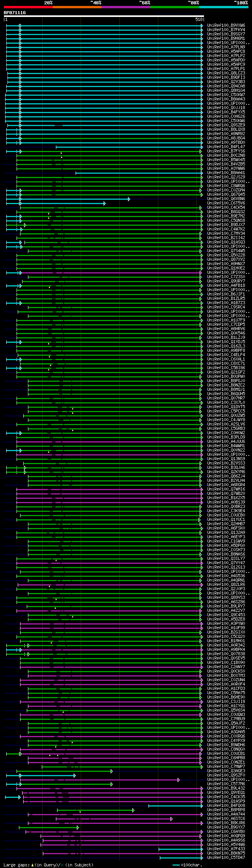Click the white query sequence ruler bar
The height and width of the screenshot is (868, 252).
tap(104, 16)
